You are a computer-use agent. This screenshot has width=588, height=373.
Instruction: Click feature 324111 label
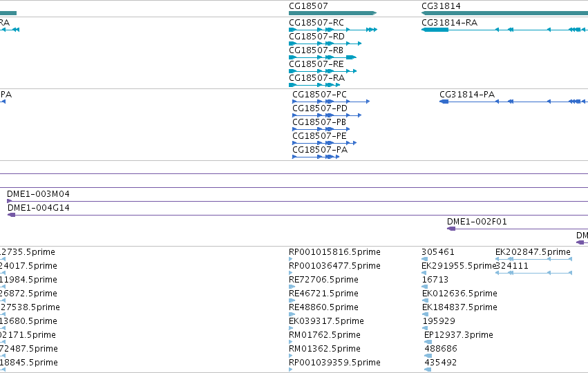(512, 266)
